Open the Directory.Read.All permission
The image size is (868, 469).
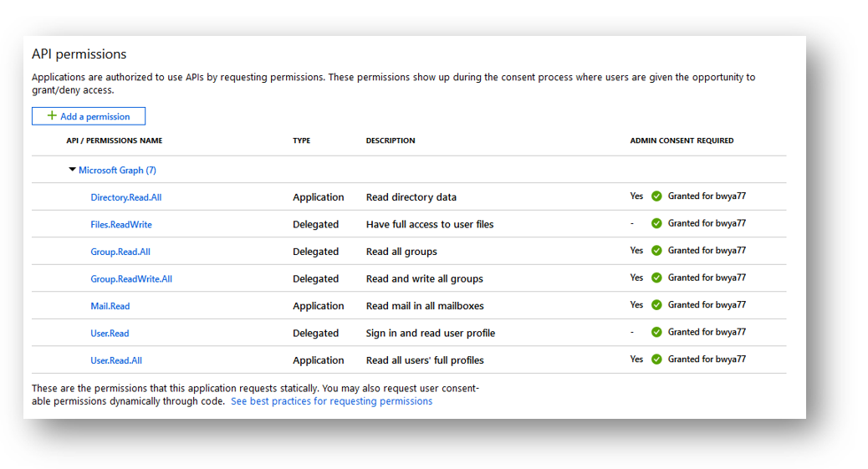pos(126,197)
